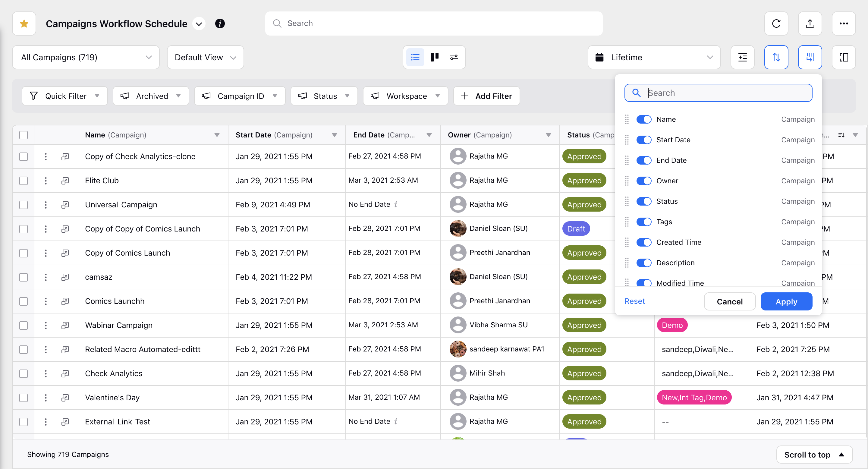Click the list view layout icon
The width and height of the screenshot is (868, 469).
(415, 57)
